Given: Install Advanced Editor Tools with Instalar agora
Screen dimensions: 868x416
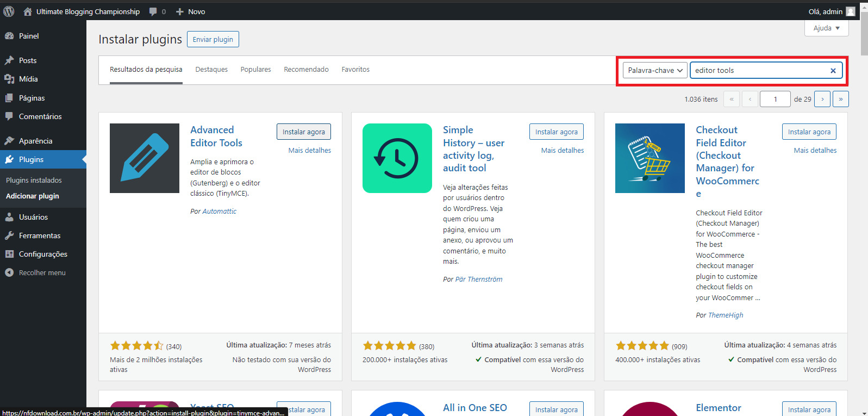Looking at the screenshot, I should point(304,132).
